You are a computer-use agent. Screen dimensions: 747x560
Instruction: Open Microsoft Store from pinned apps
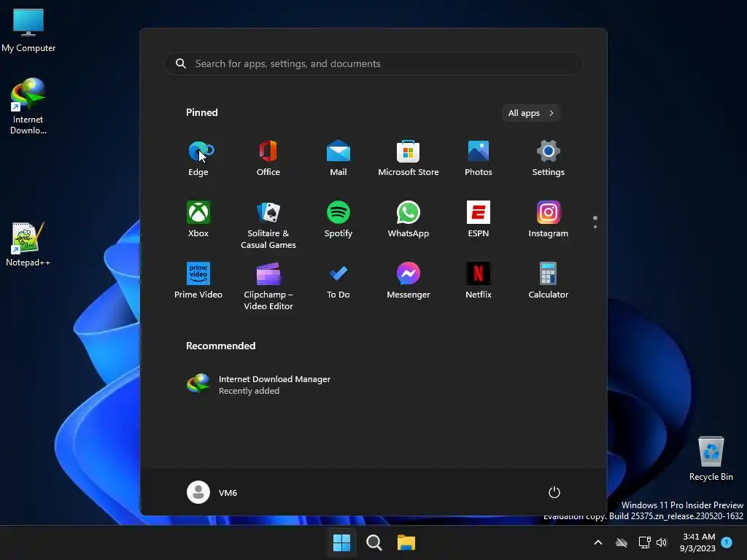409,158
